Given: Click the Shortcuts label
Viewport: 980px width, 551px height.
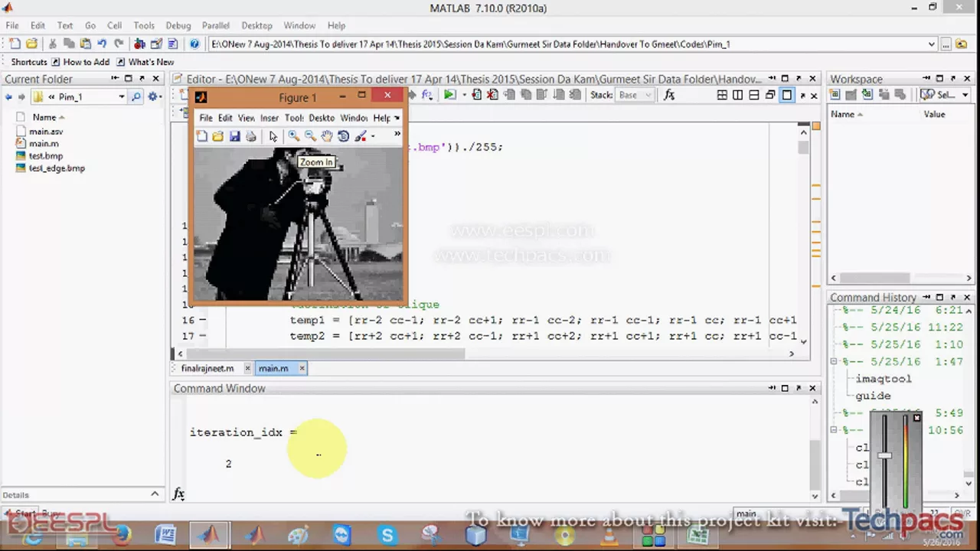Looking at the screenshot, I should point(29,62).
